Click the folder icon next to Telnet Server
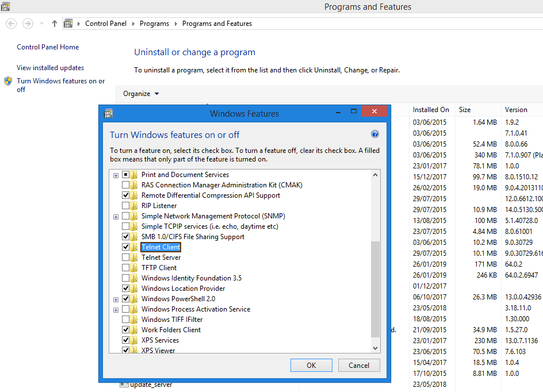 (x=134, y=258)
